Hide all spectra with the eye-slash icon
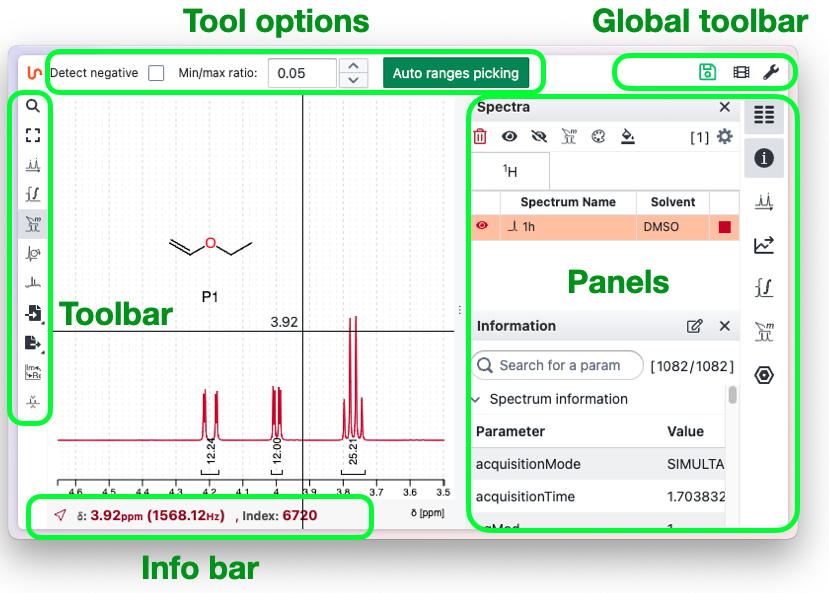 click(537, 136)
